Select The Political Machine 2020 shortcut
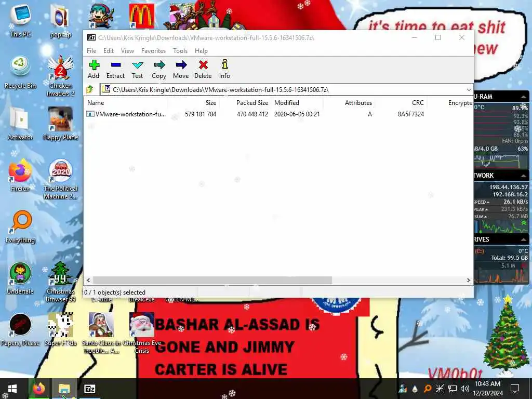Screen dimensions: 532x399 pyautogui.click(x=60, y=179)
